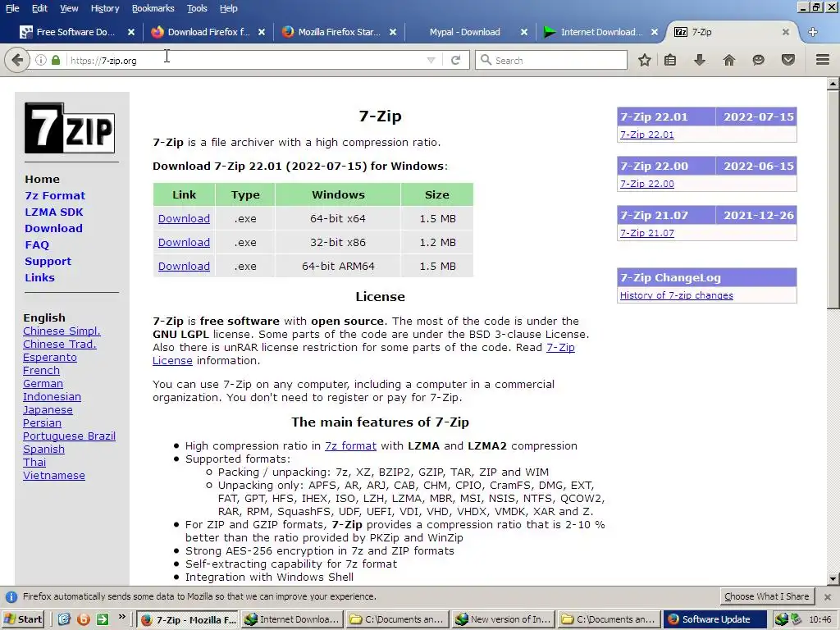
Task: Open Software Update taskbar window
Action: point(714,619)
